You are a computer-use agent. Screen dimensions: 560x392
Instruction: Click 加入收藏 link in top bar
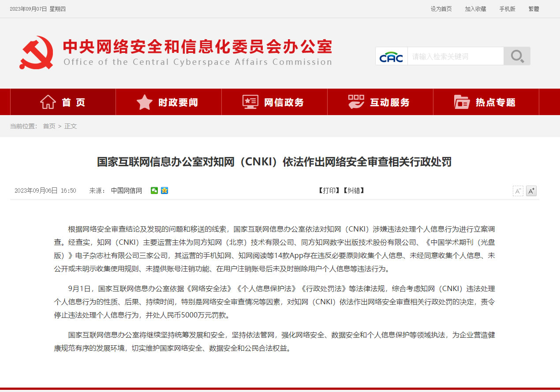tap(475, 9)
